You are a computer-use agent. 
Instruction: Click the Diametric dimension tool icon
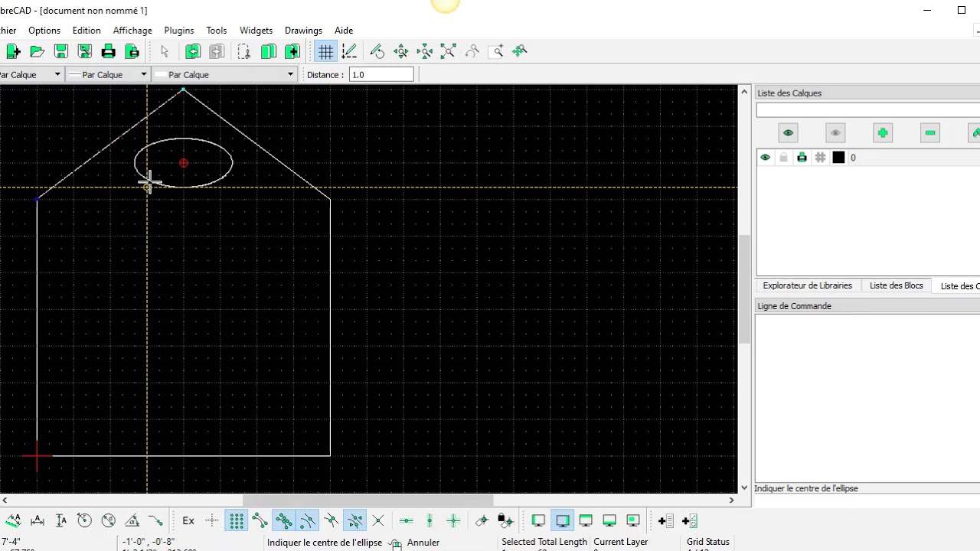tap(109, 521)
